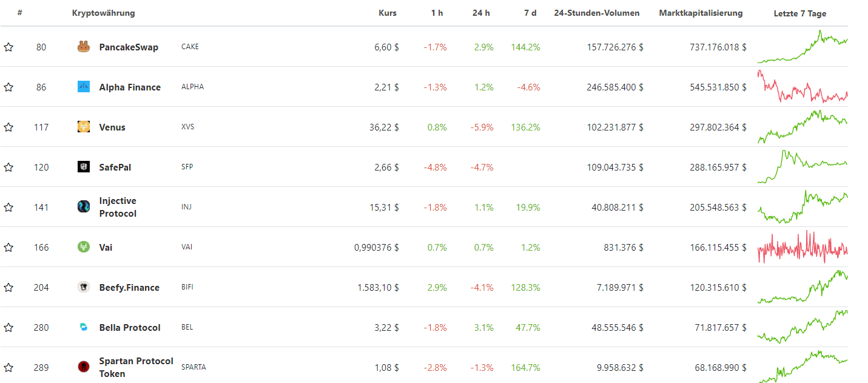
Task: Open the Vai coin link
Action: (106, 248)
